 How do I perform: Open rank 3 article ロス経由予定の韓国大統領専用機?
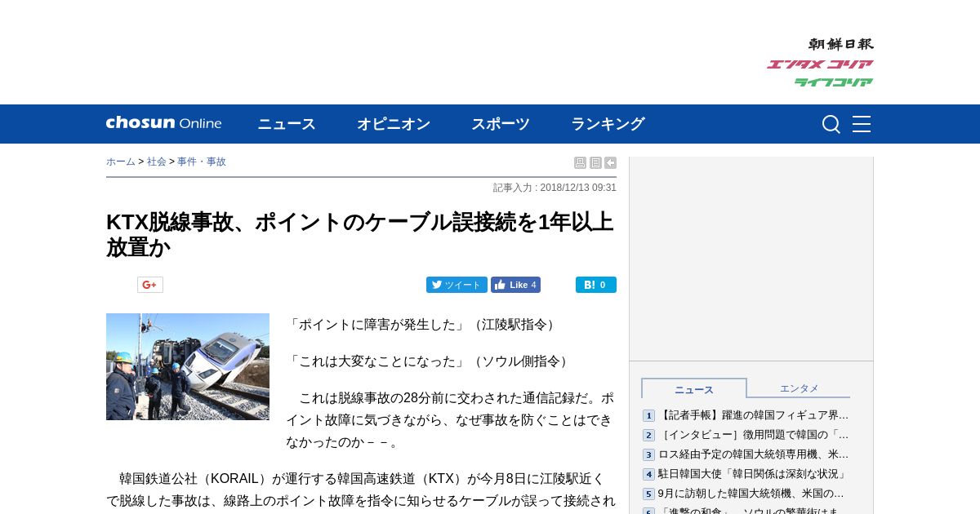tap(754, 454)
